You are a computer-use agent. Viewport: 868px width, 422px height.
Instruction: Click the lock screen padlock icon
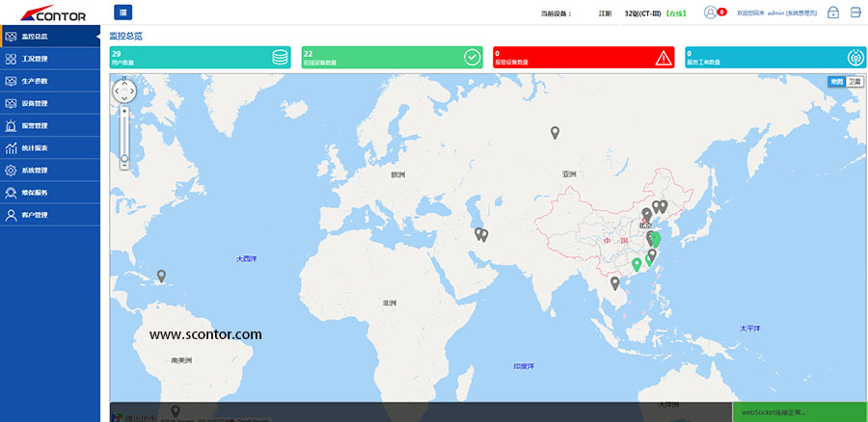click(x=833, y=13)
